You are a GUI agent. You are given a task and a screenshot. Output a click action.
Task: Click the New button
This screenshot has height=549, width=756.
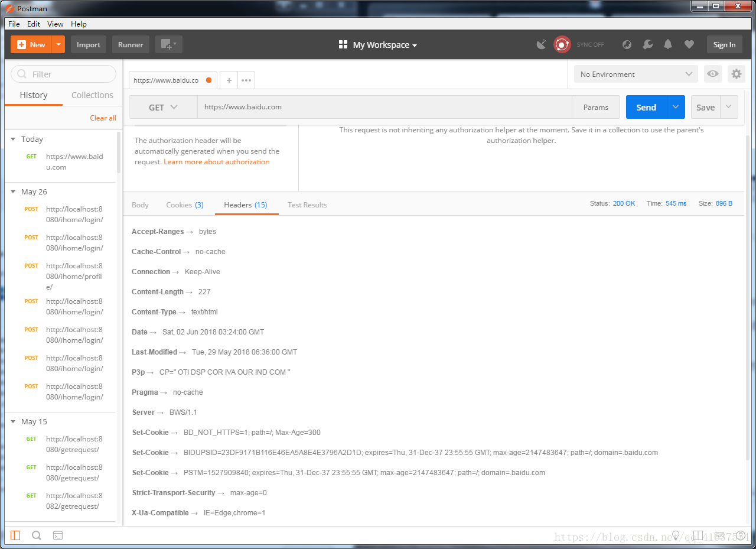click(31, 45)
